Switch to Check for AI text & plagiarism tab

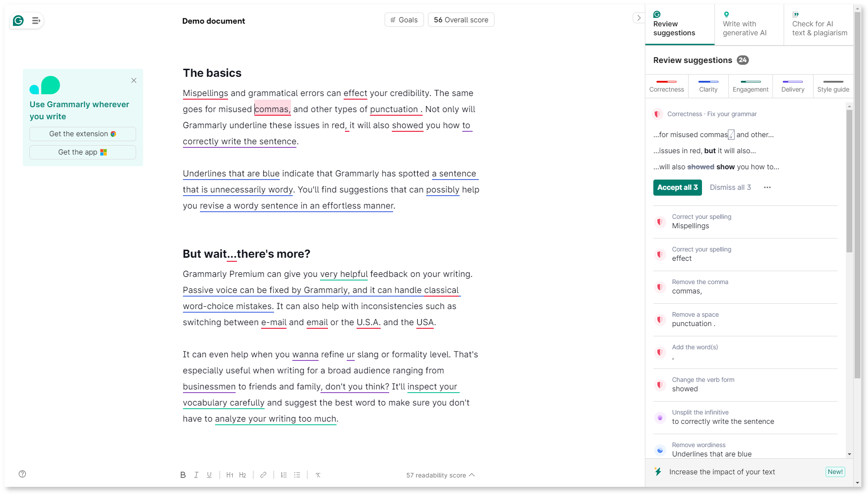click(818, 25)
